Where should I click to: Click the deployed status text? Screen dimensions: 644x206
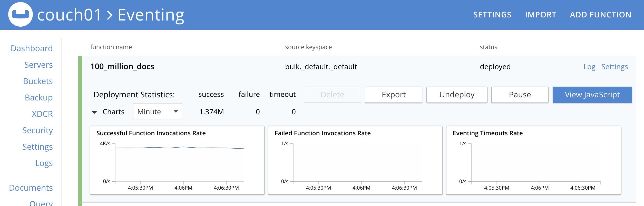tap(495, 67)
